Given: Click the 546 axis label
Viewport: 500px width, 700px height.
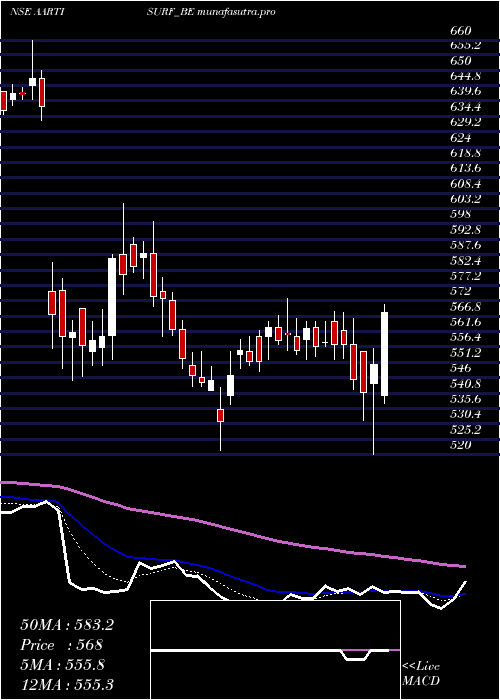Looking at the screenshot, I should click(461, 368).
